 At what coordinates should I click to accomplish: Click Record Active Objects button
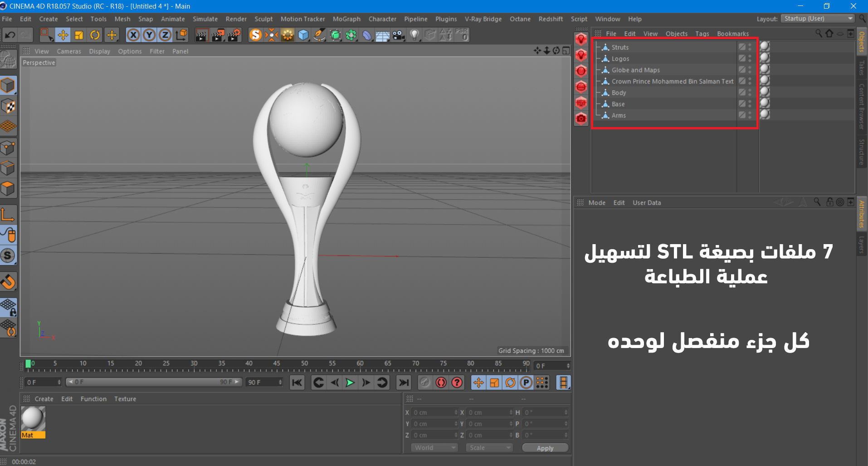click(x=424, y=383)
